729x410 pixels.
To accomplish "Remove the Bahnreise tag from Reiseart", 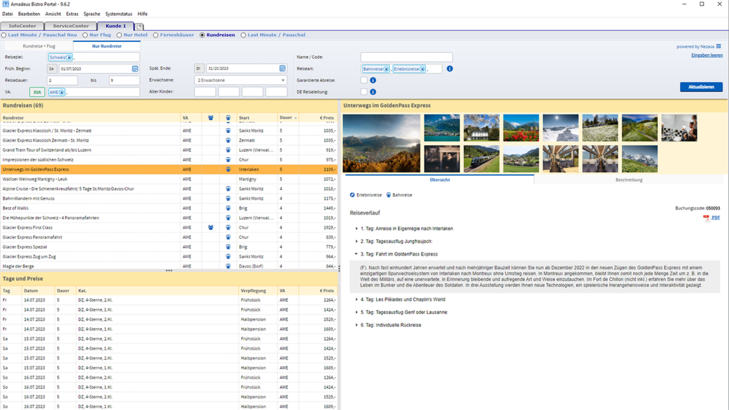I will coord(386,69).
